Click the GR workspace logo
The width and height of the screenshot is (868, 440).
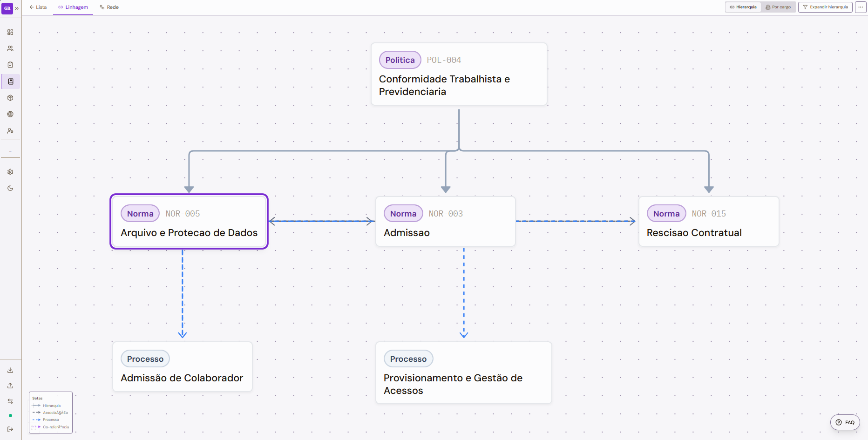click(x=7, y=8)
